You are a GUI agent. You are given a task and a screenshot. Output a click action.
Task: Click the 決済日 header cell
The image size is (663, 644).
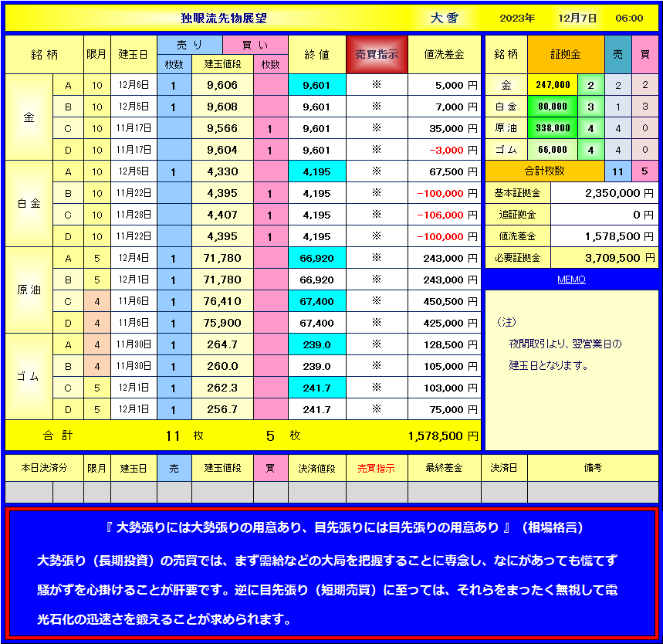click(x=504, y=468)
